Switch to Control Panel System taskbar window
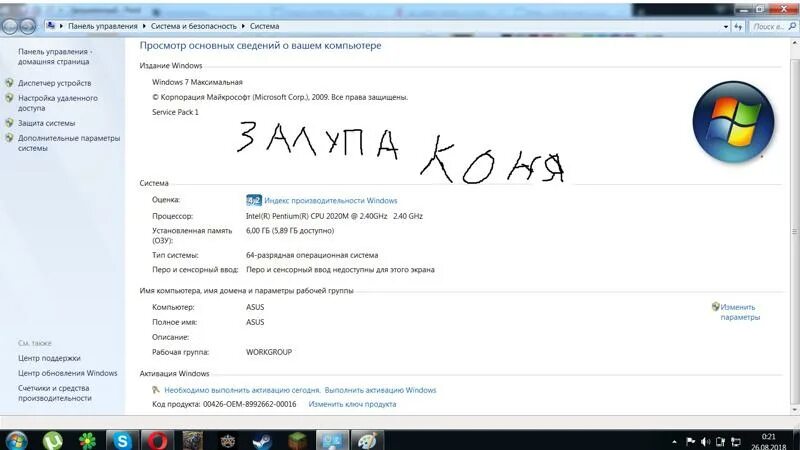Image resolution: width=800 pixels, height=450 pixels. (x=332, y=440)
